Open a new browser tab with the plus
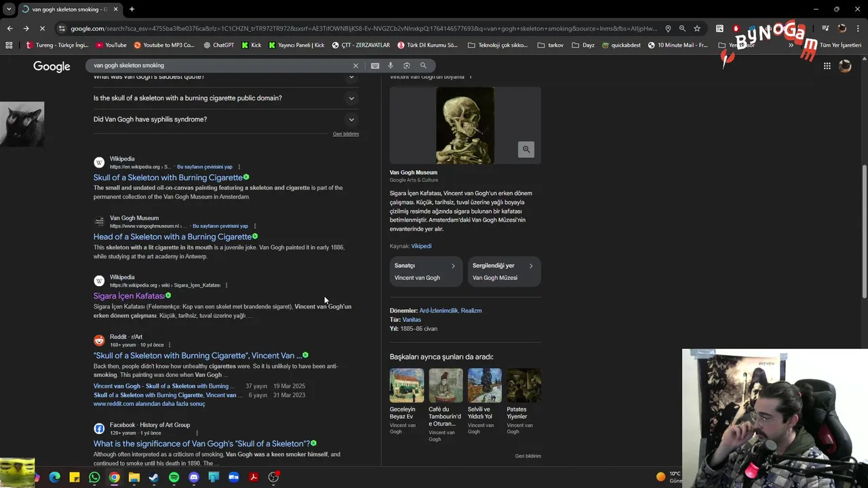Image resolution: width=868 pixels, height=488 pixels. point(132,9)
